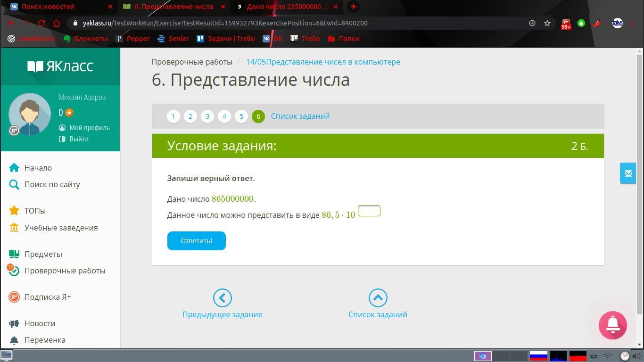644x362 pixels.
Task: Open the browser home page
Action: click(57, 23)
